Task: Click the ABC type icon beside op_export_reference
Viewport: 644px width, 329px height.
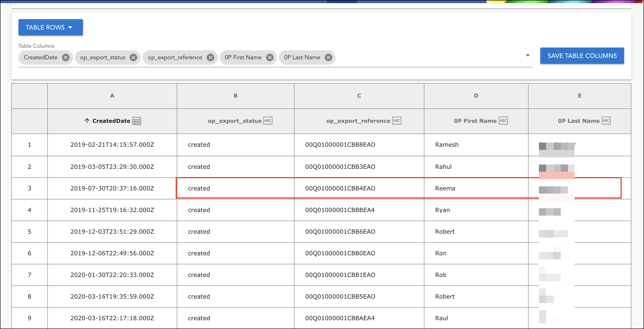Action: tap(397, 121)
